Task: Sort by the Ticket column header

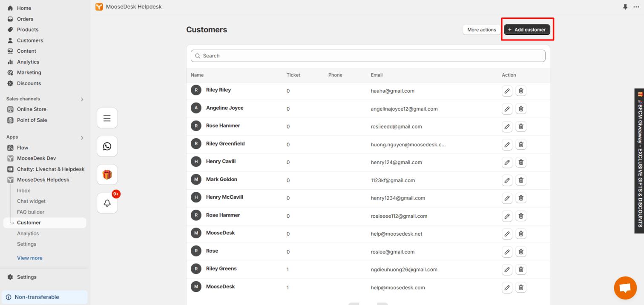Action: [x=293, y=75]
